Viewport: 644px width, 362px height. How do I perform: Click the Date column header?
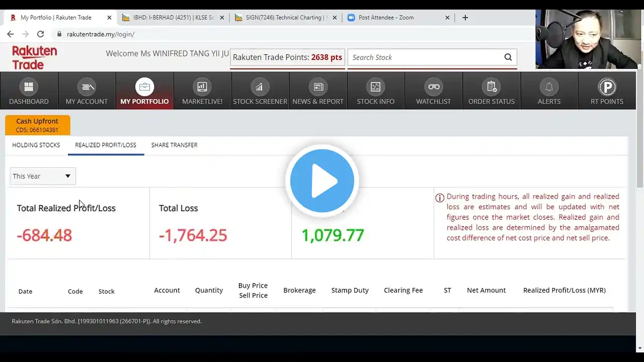point(25,291)
